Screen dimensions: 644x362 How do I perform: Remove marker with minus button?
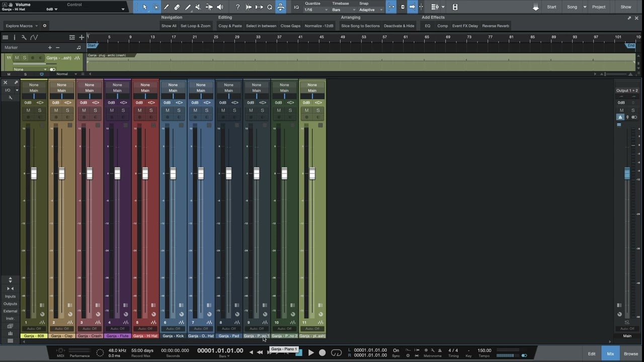click(57, 47)
